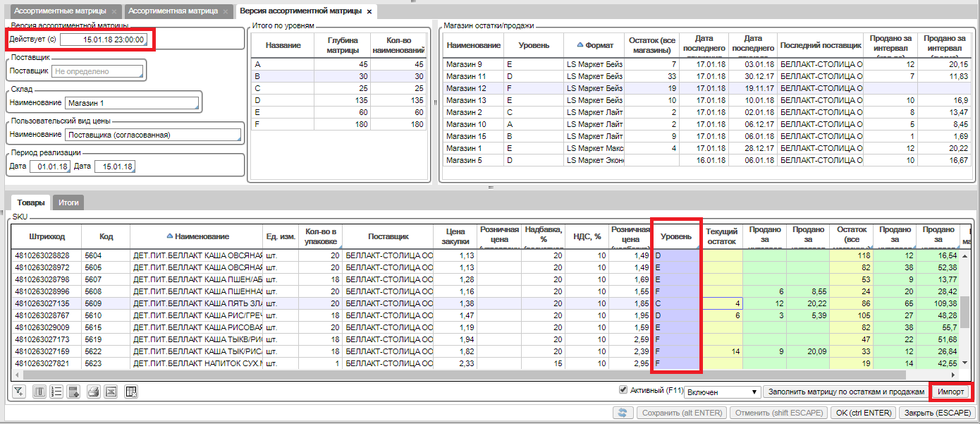
Task: Print the SKU table via printer icon
Action: click(x=93, y=392)
